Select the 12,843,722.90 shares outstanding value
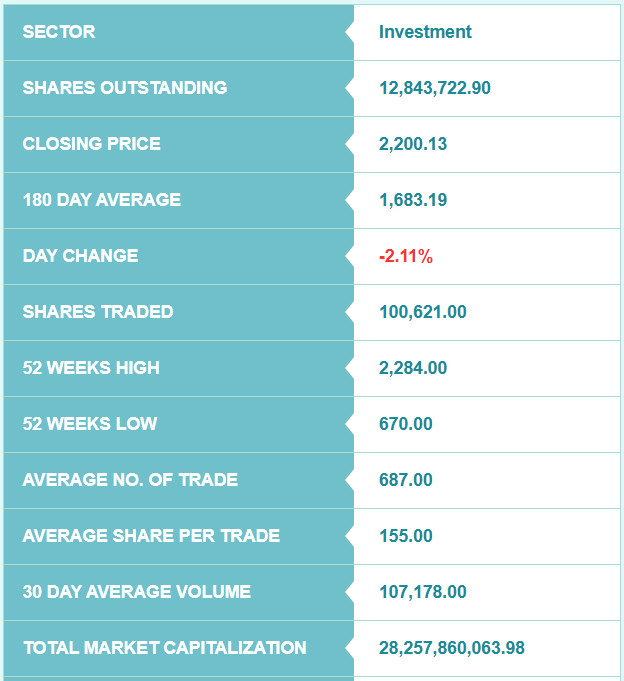This screenshot has width=624, height=681. coord(435,88)
